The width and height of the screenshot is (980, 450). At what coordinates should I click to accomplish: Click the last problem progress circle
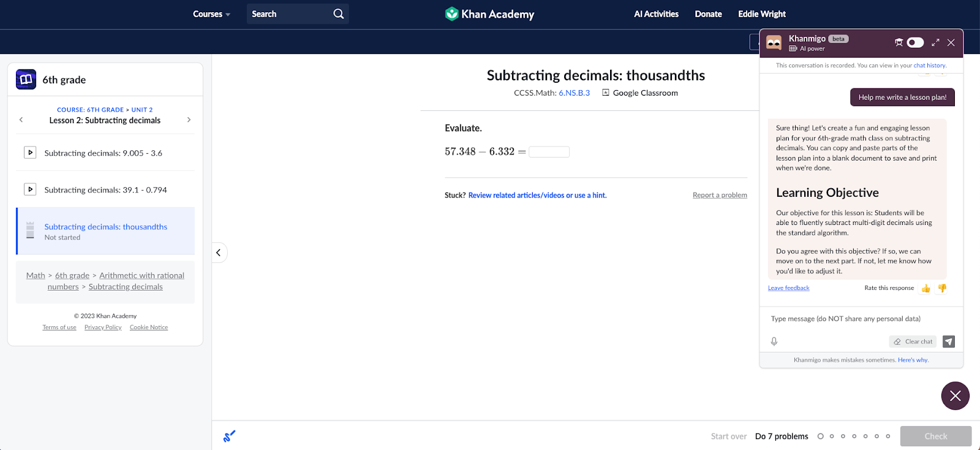pyautogui.click(x=888, y=437)
